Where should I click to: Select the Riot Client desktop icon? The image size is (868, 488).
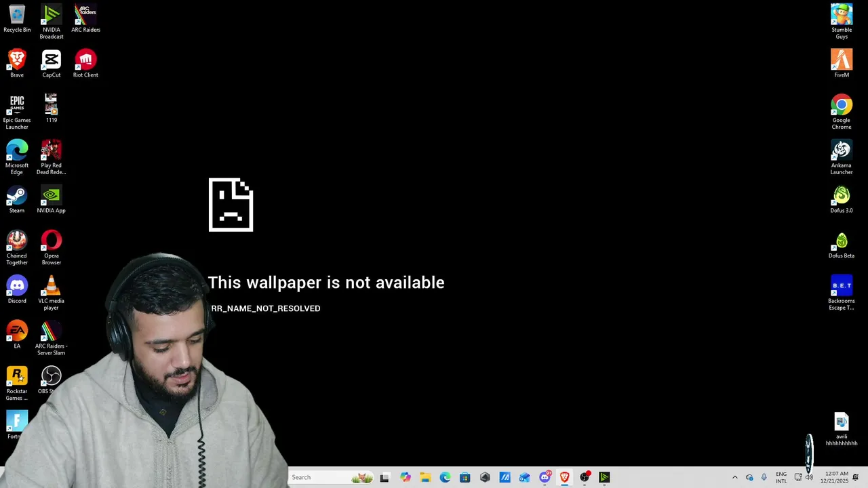[x=85, y=64]
